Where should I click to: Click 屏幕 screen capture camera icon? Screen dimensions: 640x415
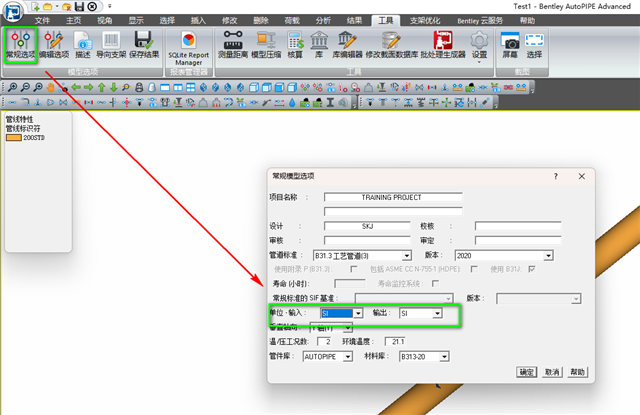pos(510,44)
